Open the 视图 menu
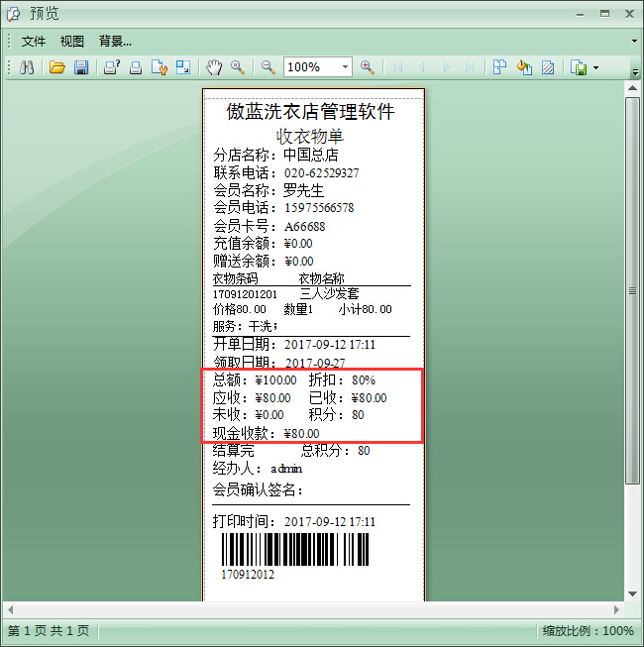The height and width of the screenshot is (647, 644). click(x=71, y=42)
